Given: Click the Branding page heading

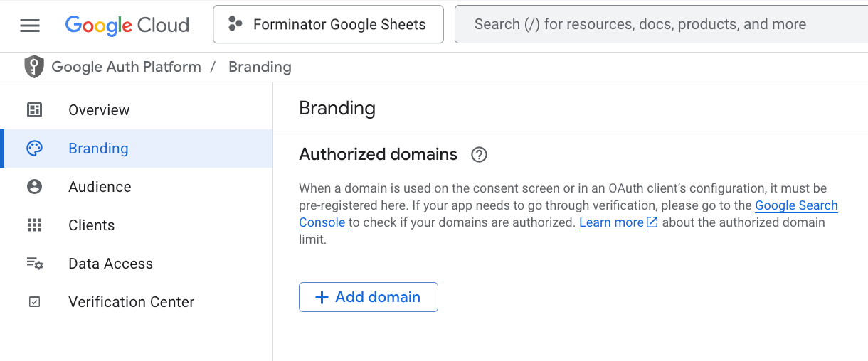Looking at the screenshot, I should click(337, 108).
